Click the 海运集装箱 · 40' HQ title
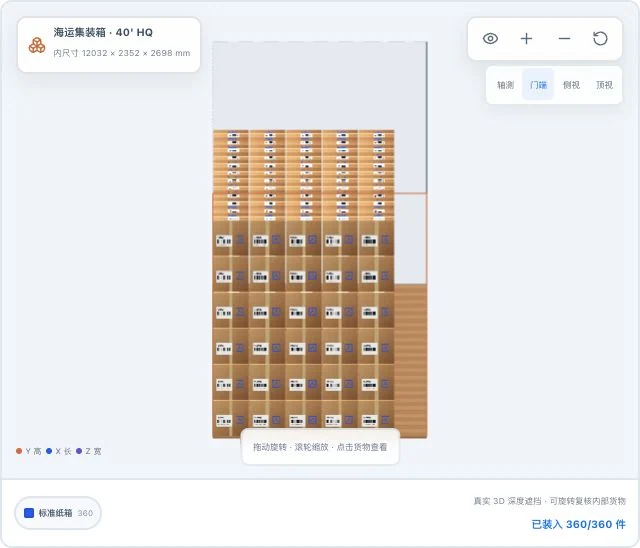The width and height of the screenshot is (640, 548). tap(103, 32)
